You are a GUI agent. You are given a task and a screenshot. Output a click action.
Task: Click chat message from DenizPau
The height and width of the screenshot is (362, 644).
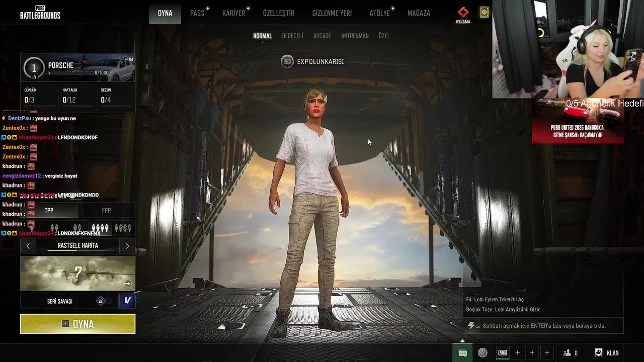coord(39,118)
